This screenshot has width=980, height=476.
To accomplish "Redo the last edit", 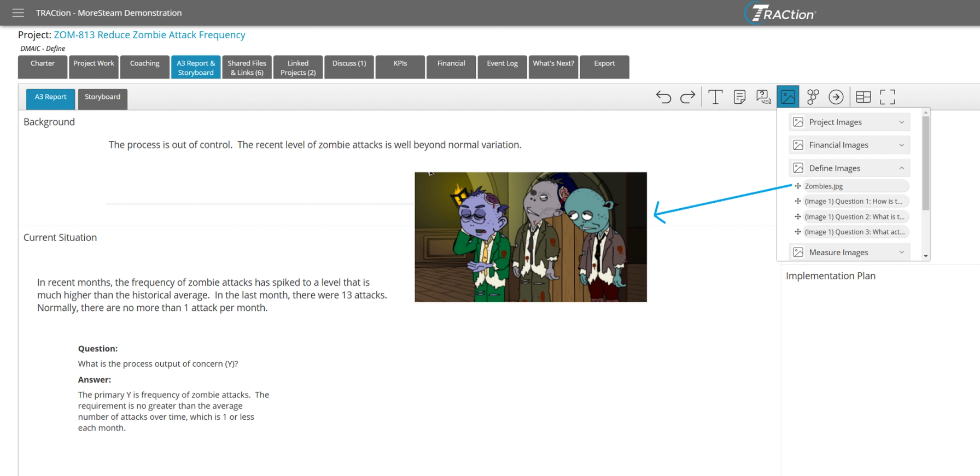I will point(687,97).
